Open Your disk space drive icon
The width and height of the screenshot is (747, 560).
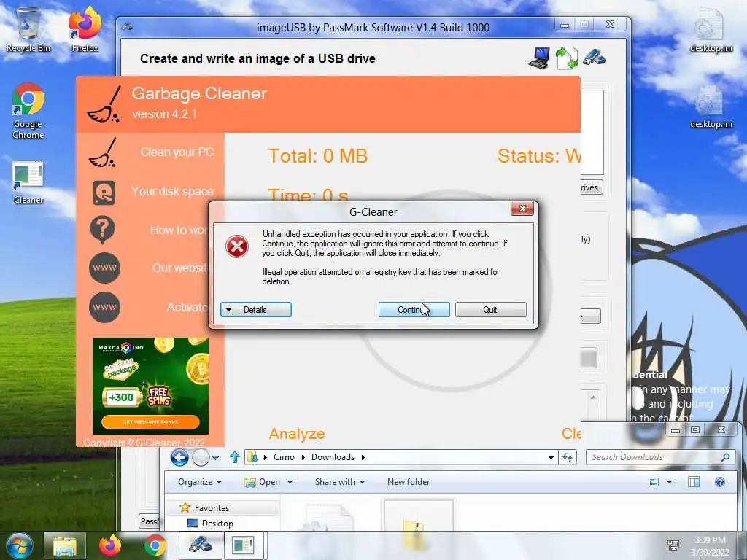[x=104, y=192]
